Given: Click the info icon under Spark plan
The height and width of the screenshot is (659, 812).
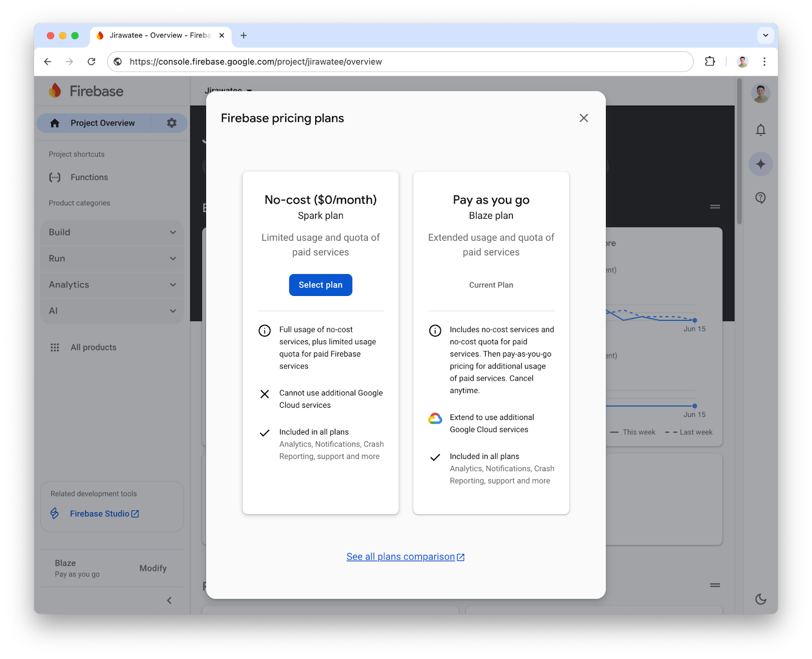Looking at the screenshot, I should pyautogui.click(x=264, y=331).
